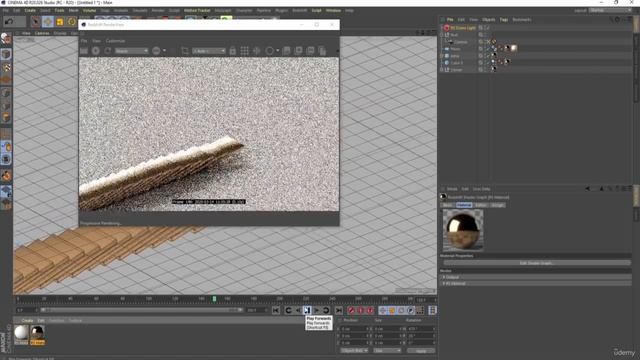Click Edit Shader Graph button
The height and width of the screenshot is (360, 640).
[x=536, y=263]
